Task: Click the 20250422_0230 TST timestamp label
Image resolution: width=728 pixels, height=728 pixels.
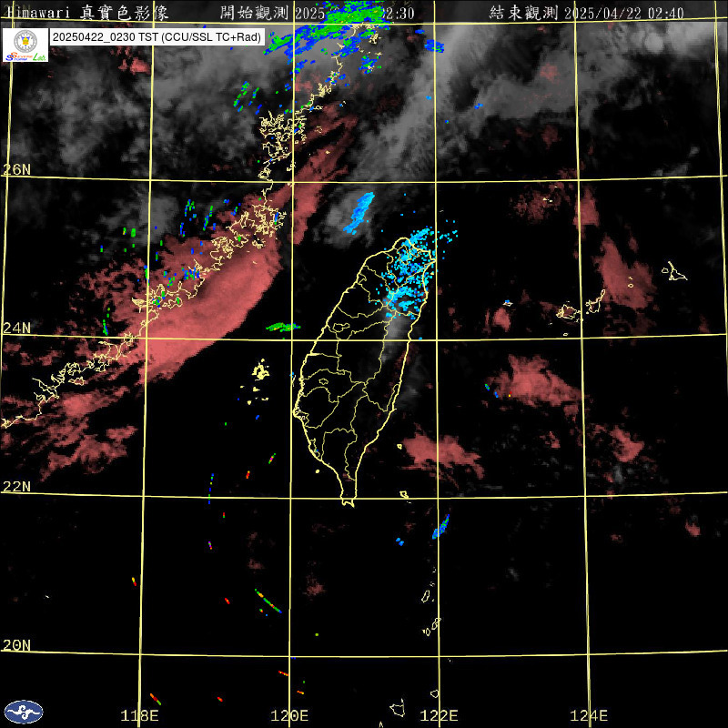Action: click(157, 37)
